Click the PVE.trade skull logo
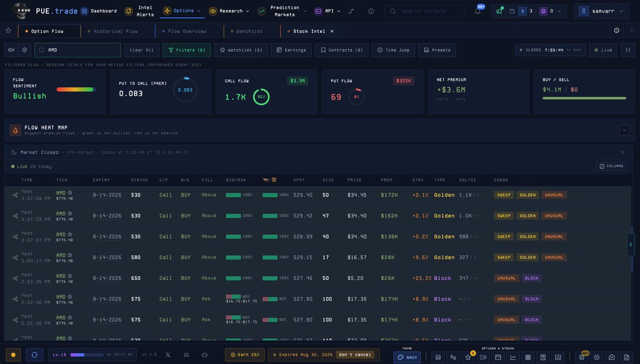The image size is (640, 364). pyautogui.click(x=21, y=10)
